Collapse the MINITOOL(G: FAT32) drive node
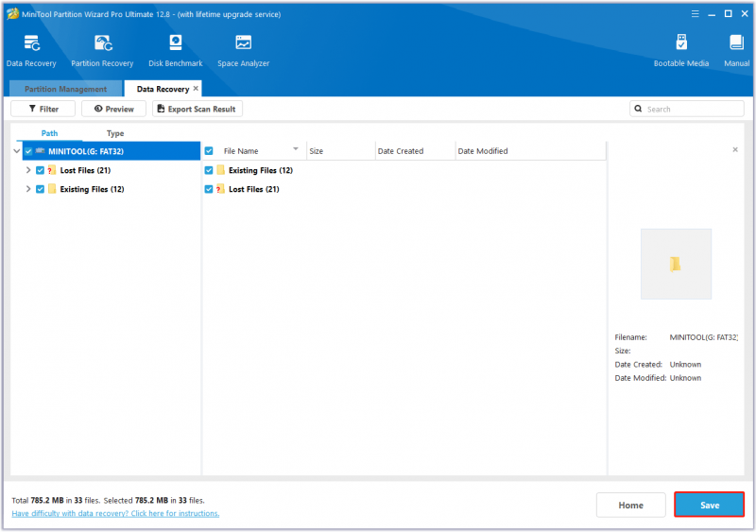The height and width of the screenshot is (532, 756). 17,151
